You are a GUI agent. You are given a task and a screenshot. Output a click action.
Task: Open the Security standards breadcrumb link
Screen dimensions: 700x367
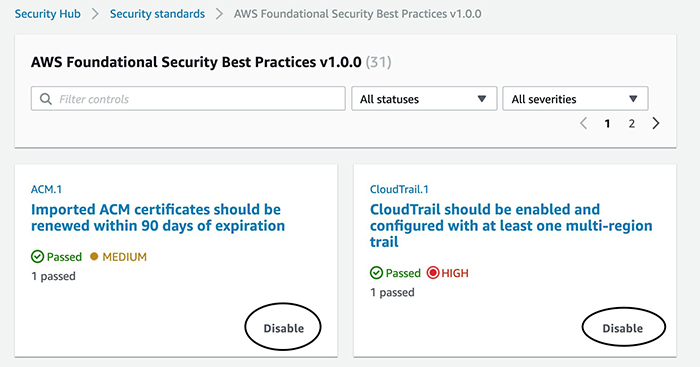click(x=157, y=14)
